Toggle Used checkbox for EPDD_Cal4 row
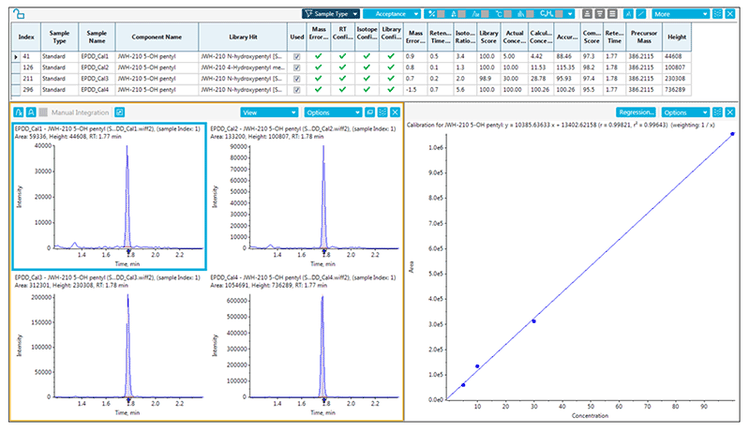This screenshot has height=432, width=750. pyautogui.click(x=296, y=88)
